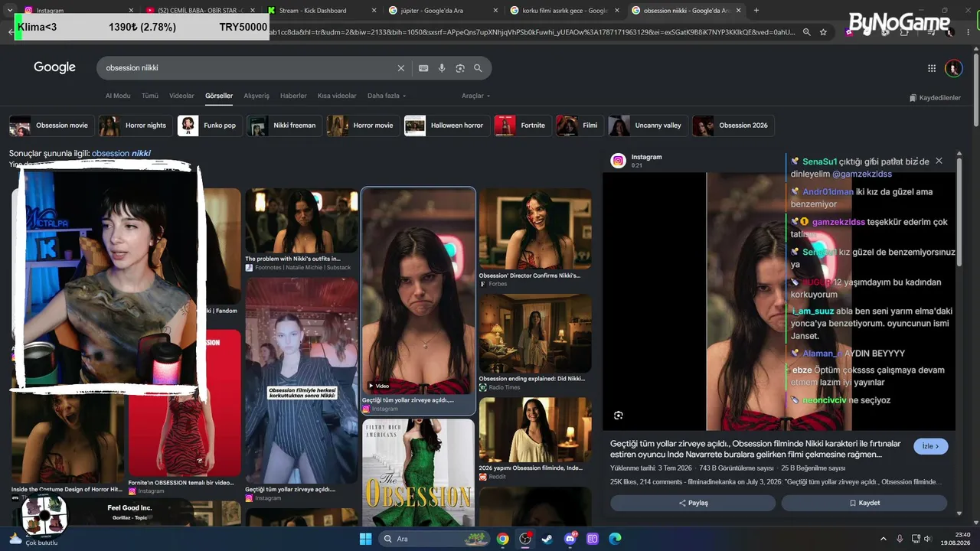This screenshot has height=551, width=980.
Task: Open a new browser tab
Action: (756, 11)
